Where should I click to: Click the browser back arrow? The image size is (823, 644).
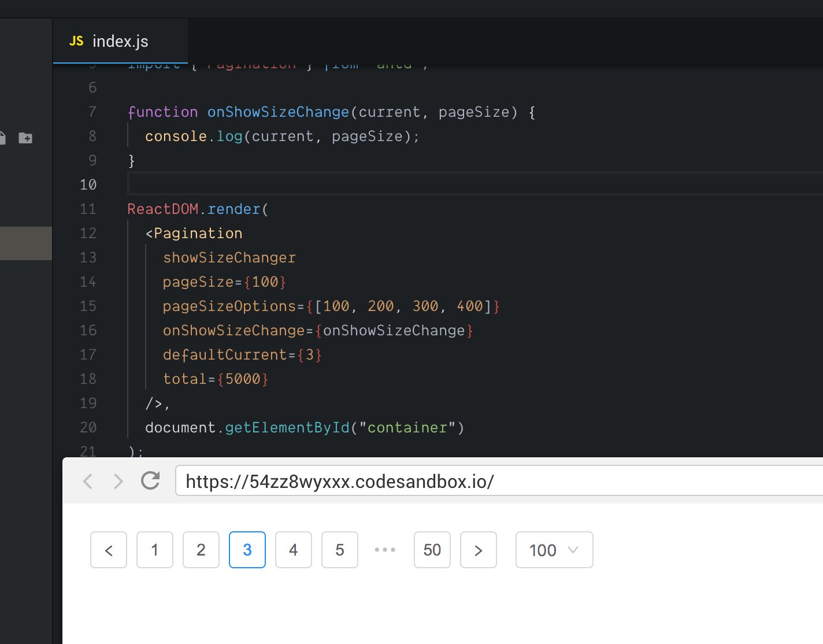pos(87,480)
